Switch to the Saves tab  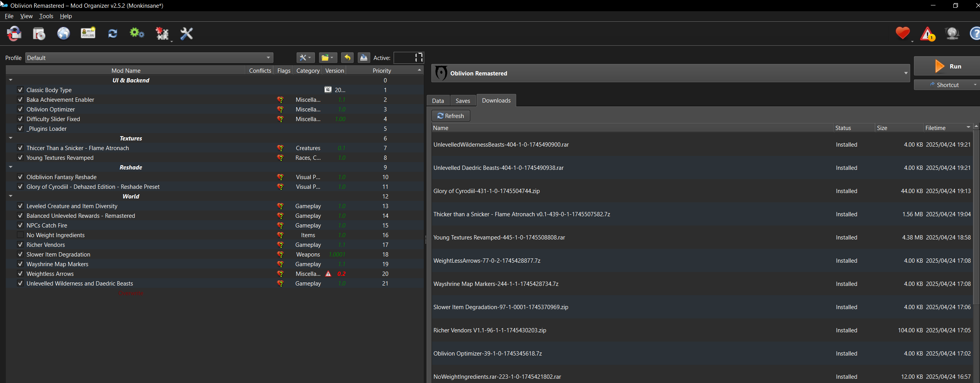(463, 101)
